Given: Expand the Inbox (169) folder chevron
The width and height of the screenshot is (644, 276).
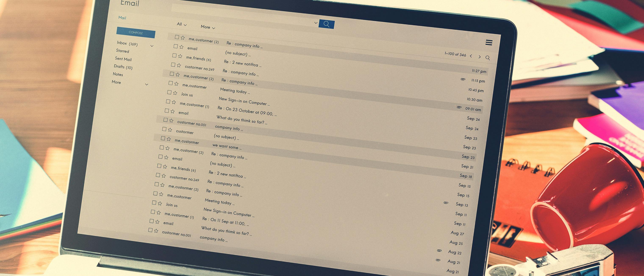Looking at the screenshot, I should 152,46.
